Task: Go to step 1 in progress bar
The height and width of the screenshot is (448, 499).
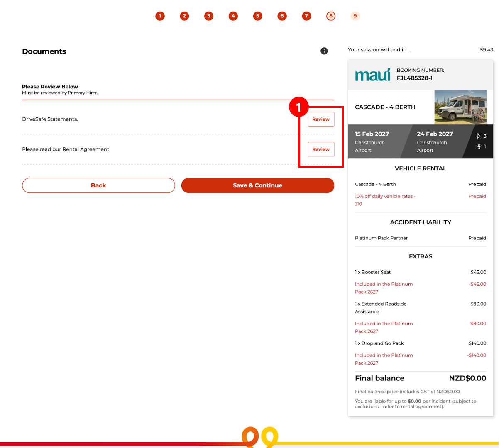Action: (160, 16)
